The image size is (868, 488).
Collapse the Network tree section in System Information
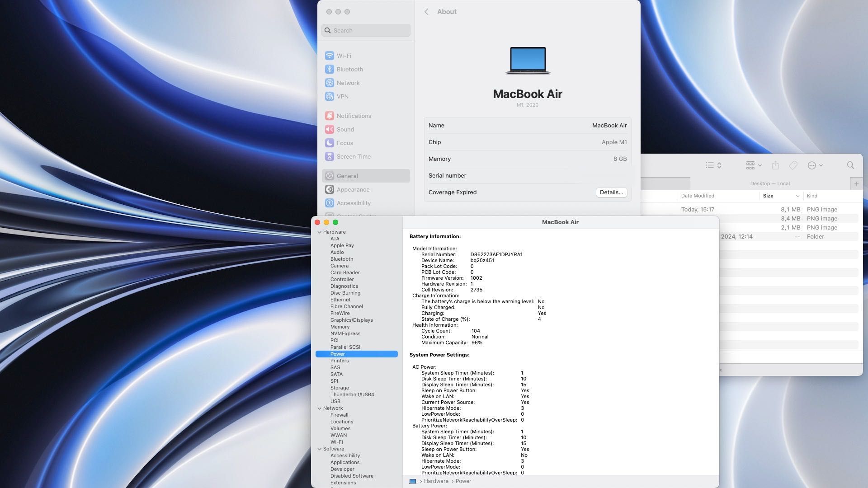319,408
